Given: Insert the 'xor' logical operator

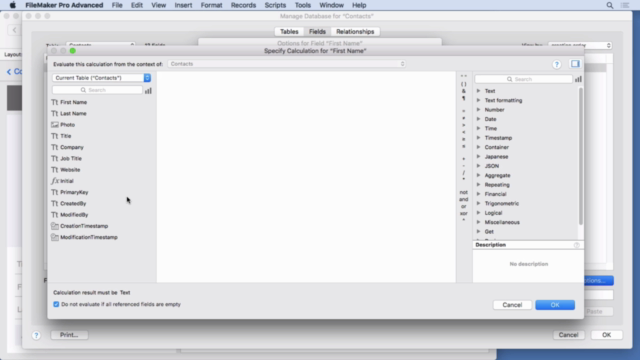Looking at the screenshot, I should tap(464, 213).
